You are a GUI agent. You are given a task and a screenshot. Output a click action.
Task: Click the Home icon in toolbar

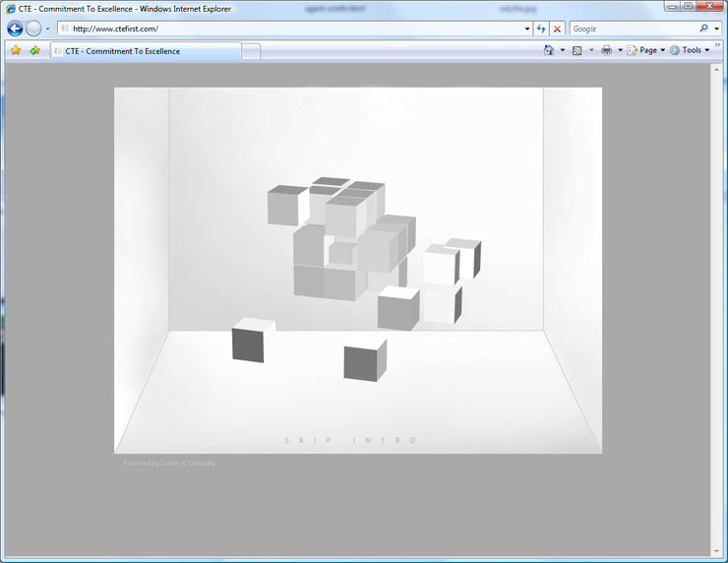click(x=549, y=50)
